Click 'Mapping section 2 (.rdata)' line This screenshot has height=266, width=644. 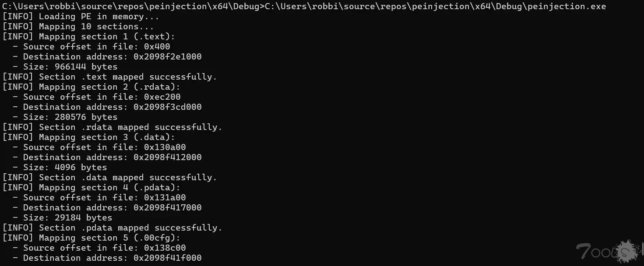(91, 87)
